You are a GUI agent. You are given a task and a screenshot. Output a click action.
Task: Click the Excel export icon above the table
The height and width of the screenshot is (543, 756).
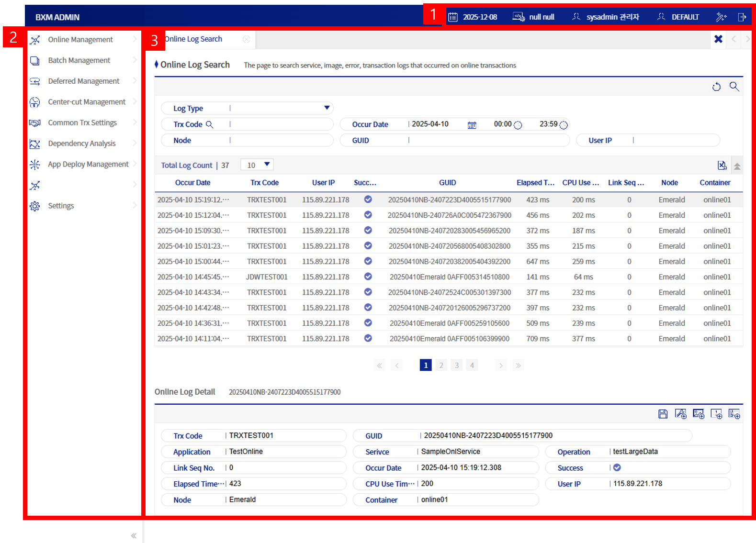[722, 165]
